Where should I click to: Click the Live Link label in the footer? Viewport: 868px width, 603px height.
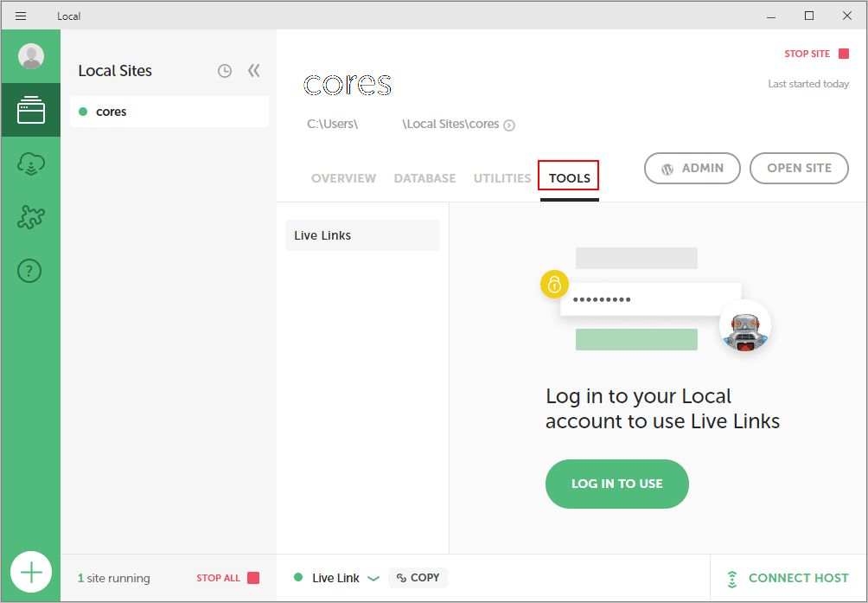click(x=335, y=578)
